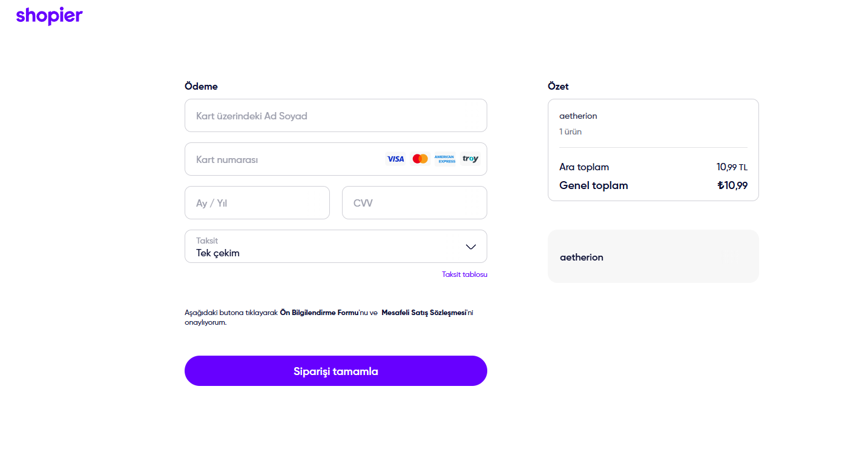Viewport: 868px width, 475px height.
Task: Click the aetherion store name in summary
Action: click(x=578, y=116)
